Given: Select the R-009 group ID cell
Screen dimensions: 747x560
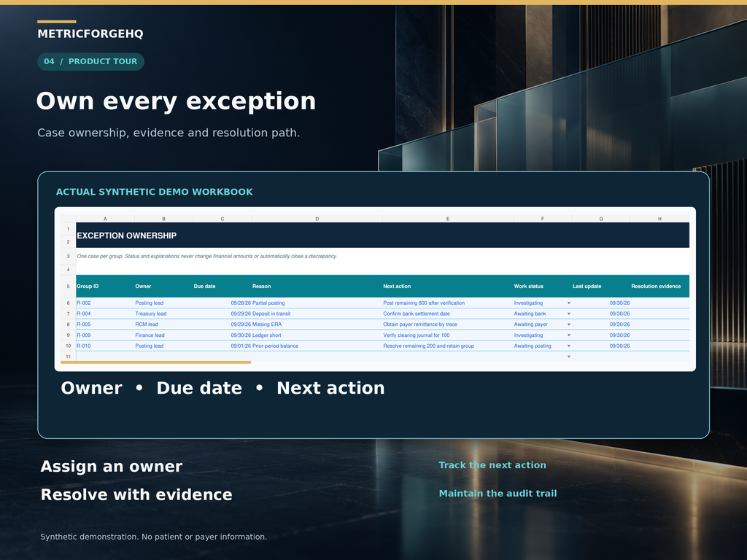Looking at the screenshot, I should (x=105, y=335).
